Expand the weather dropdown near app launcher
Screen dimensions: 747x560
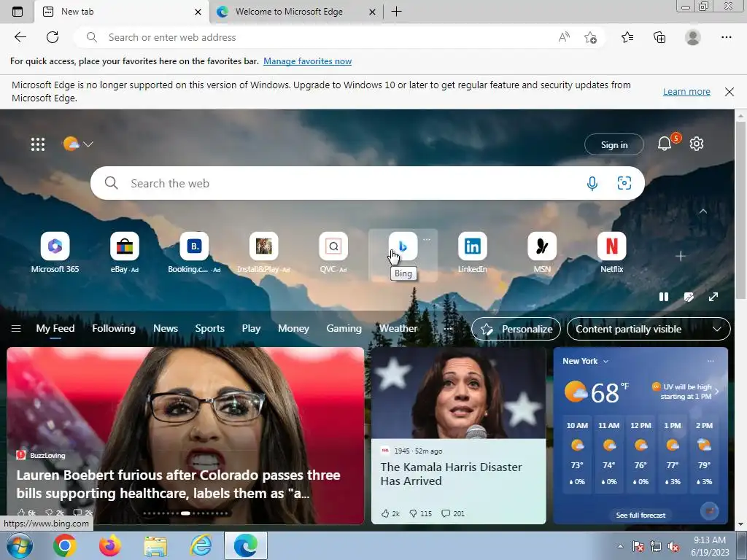(88, 144)
